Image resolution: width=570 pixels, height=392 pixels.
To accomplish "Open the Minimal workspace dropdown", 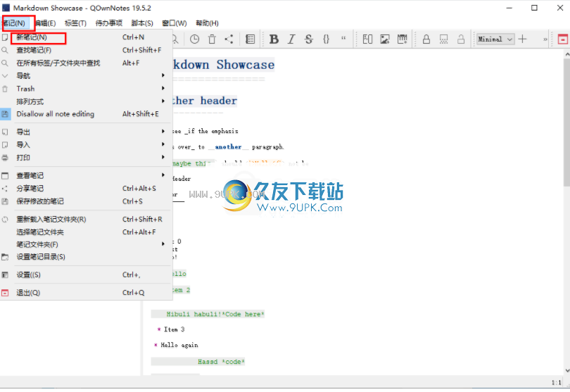I will click(496, 39).
